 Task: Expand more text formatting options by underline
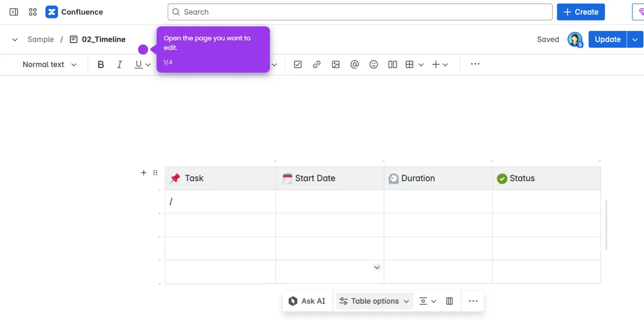click(148, 65)
